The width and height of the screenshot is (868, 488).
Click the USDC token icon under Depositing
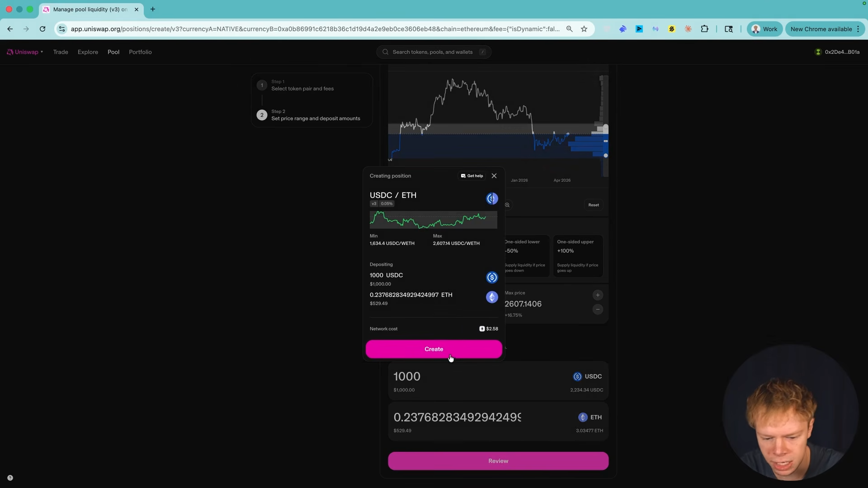pos(492,277)
